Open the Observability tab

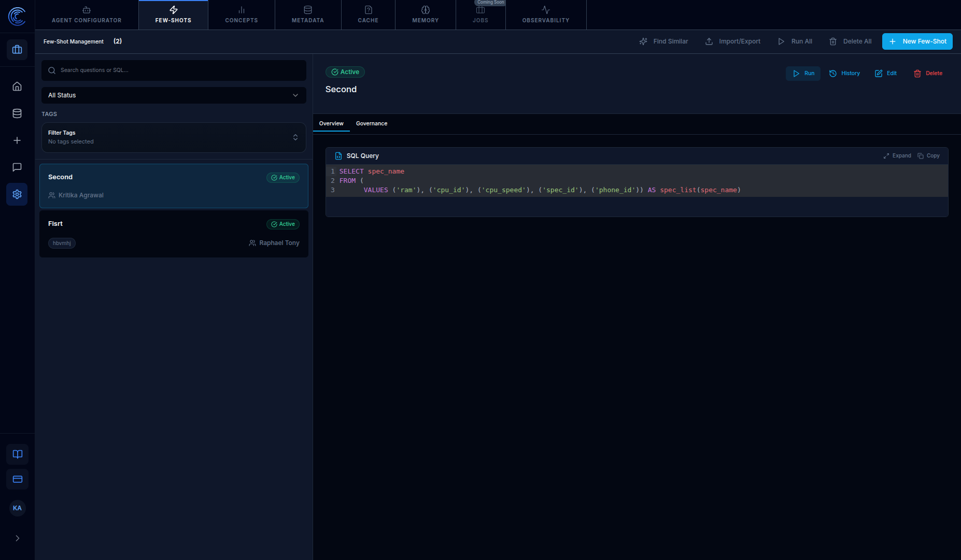point(546,15)
